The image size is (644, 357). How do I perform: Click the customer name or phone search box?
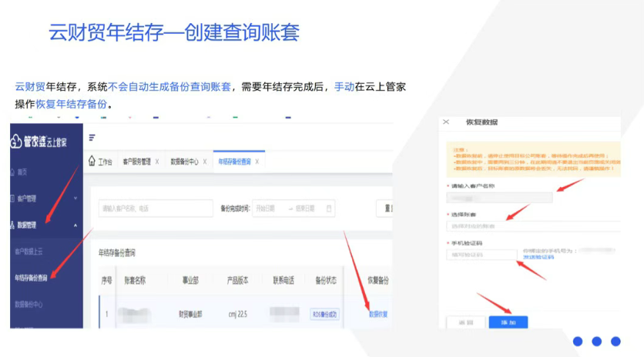click(x=155, y=209)
